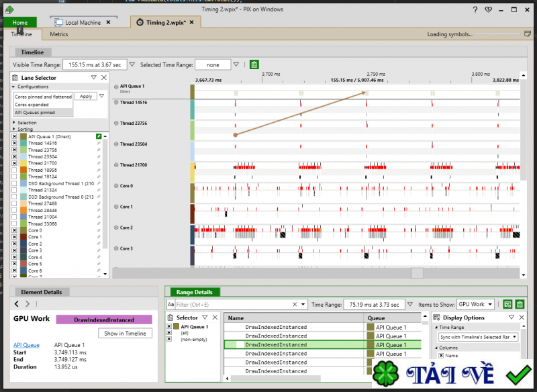Viewport: 537px width, 392px height.
Task: Toggle the Name column checkbox in Display Options
Action: pyautogui.click(x=441, y=356)
